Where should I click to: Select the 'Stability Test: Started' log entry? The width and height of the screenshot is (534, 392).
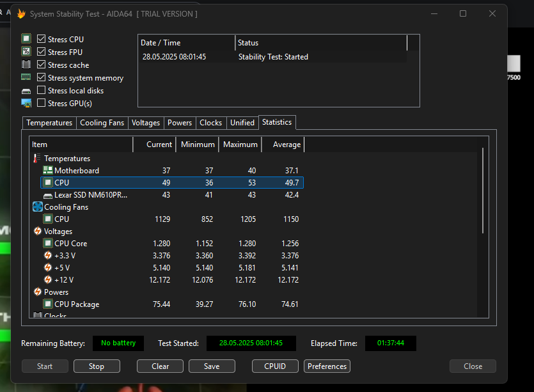click(x=272, y=57)
